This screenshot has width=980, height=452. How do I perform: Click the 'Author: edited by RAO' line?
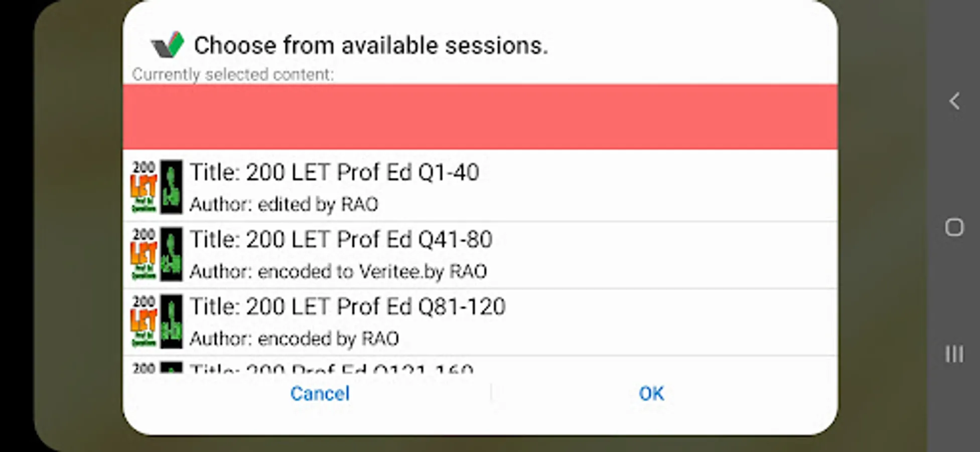click(x=284, y=204)
